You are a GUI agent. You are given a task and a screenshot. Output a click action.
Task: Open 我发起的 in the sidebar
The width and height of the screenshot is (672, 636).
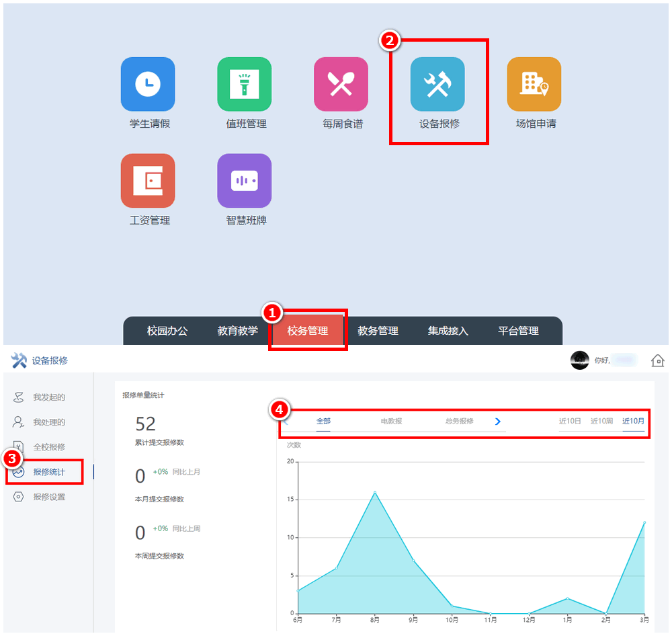click(49, 397)
